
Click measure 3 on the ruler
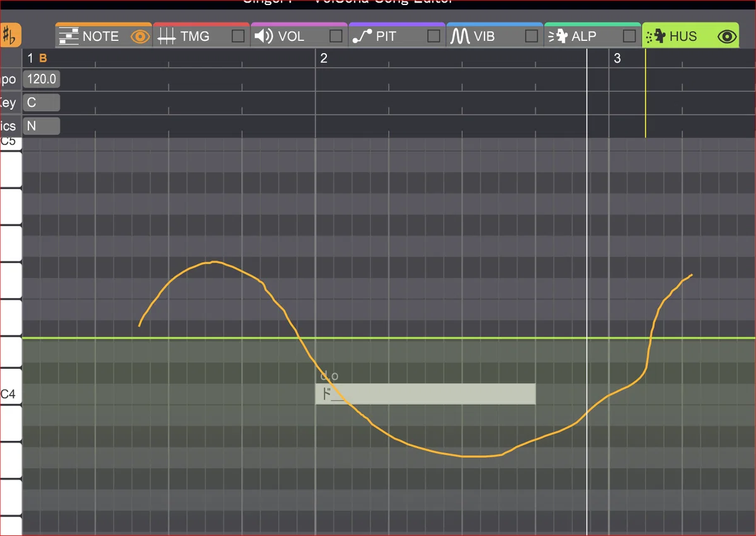click(617, 59)
